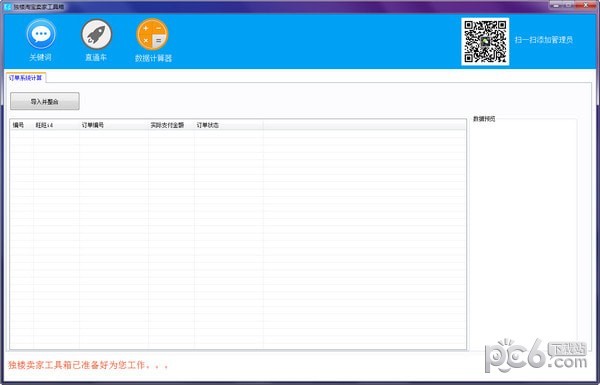The image size is (600, 385).
Task: Click the 扫一扫添加管理员 text
Action: click(543, 40)
